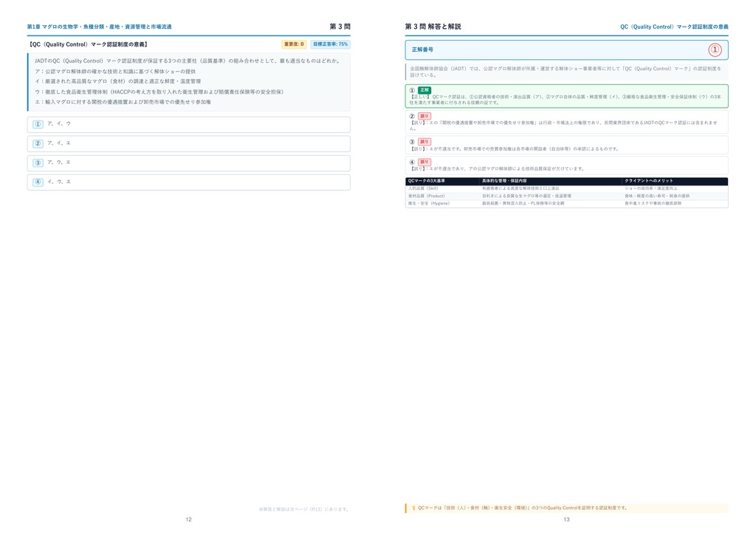The width and height of the screenshot is (756, 535).
Task: Click the 誤り badge on explanation ④
Action: (425, 162)
